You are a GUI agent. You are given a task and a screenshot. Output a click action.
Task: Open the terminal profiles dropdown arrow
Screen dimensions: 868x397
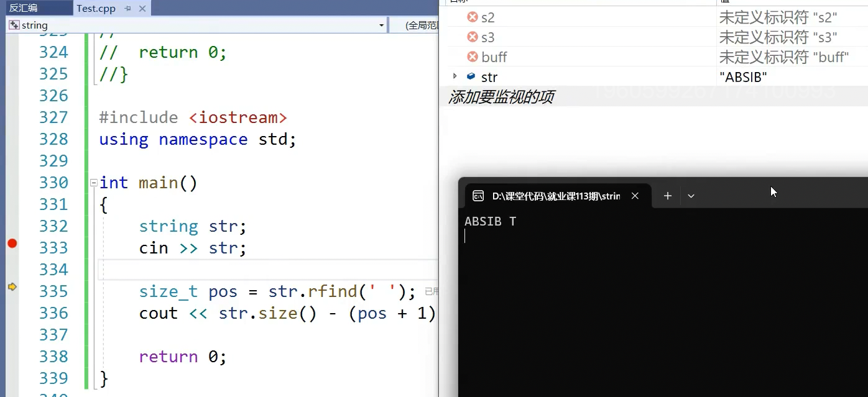(691, 196)
